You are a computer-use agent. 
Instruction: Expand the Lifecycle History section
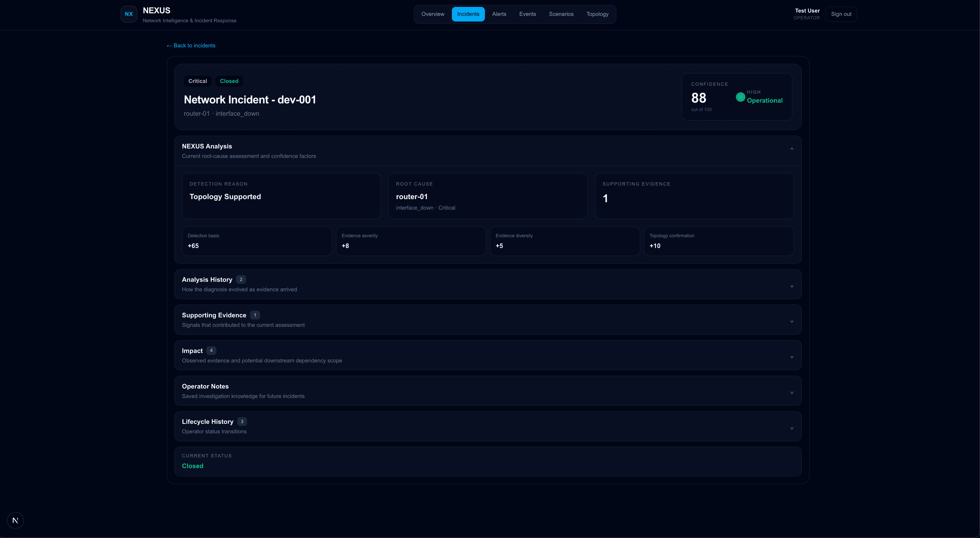pyautogui.click(x=488, y=426)
